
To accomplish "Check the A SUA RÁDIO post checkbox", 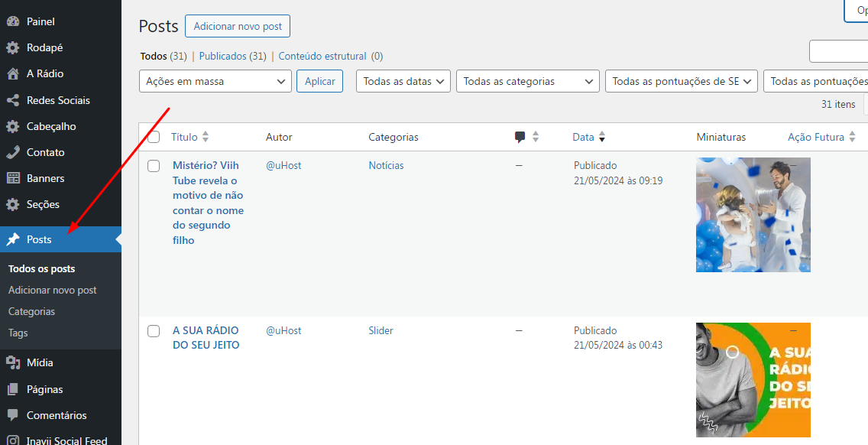I will [154, 330].
